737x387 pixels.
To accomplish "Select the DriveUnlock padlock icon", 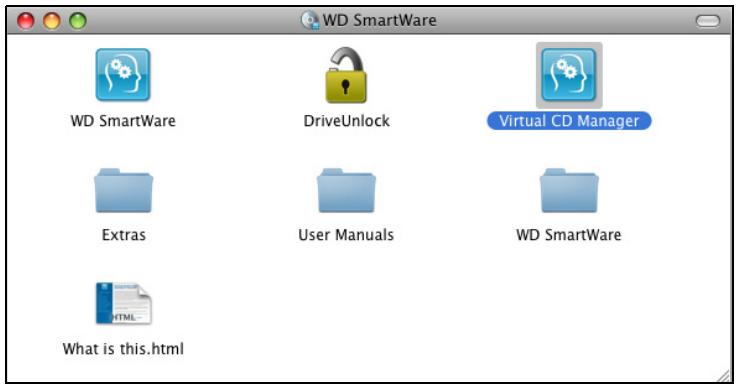I will [x=346, y=75].
